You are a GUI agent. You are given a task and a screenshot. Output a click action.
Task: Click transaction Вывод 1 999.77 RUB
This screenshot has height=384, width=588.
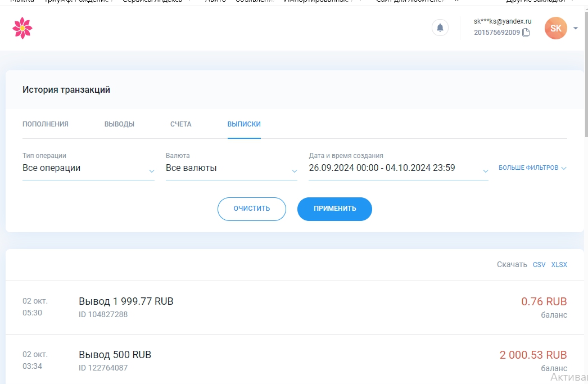tap(126, 301)
